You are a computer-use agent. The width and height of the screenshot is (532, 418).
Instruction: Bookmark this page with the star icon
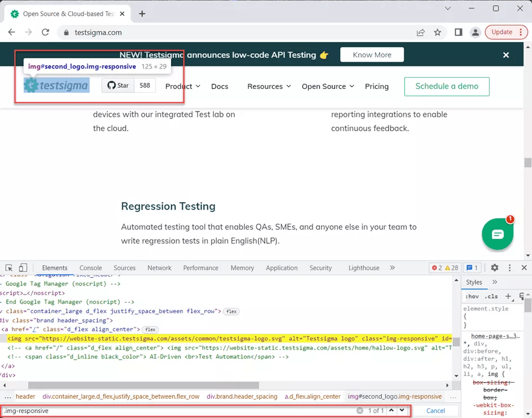click(437, 32)
